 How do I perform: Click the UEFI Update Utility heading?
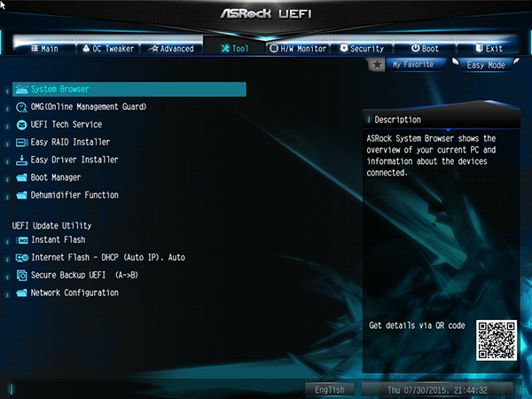[x=52, y=225]
